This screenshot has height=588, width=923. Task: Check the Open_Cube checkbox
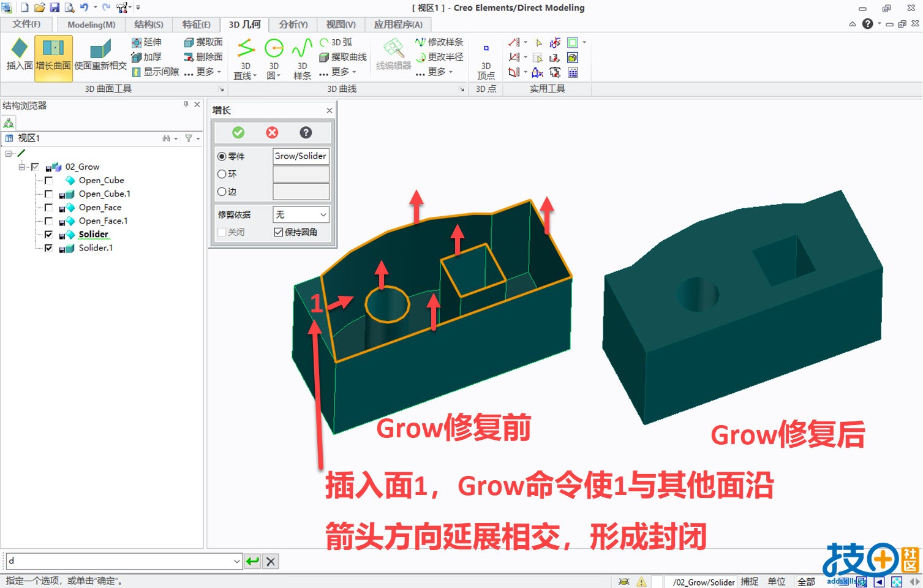pos(48,180)
